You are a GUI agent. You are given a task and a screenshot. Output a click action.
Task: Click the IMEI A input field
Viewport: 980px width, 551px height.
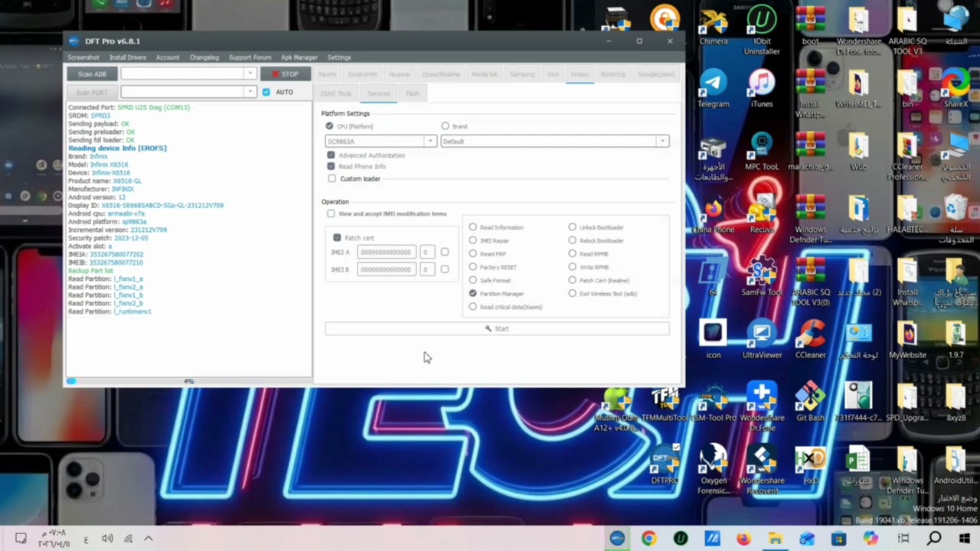click(386, 252)
